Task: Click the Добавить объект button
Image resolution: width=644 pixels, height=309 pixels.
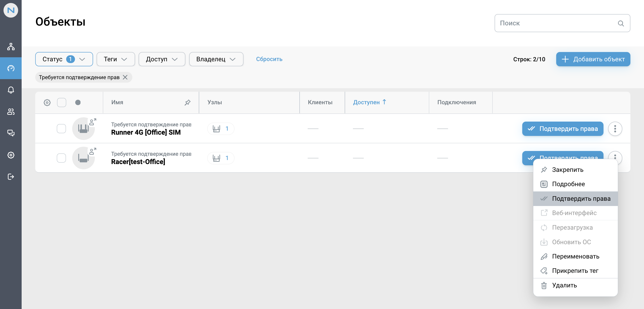Action: click(x=593, y=59)
